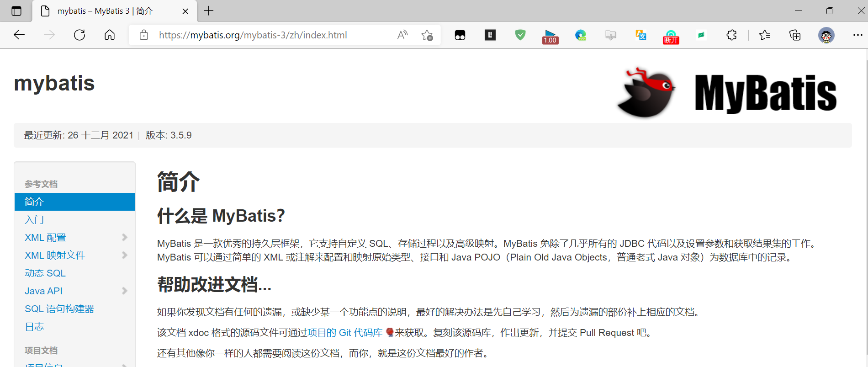Click the 参考文档 sidebar heading

pos(41,184)
